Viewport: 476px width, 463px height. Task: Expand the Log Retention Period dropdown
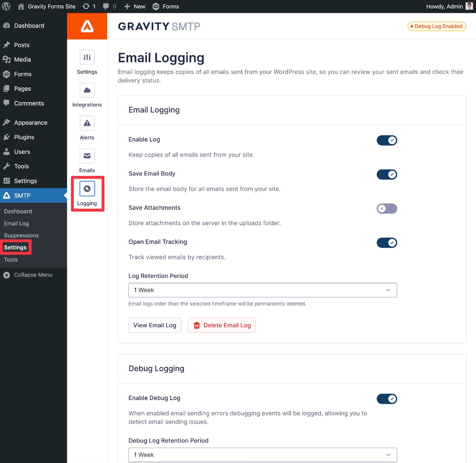(x=262, y=290)
